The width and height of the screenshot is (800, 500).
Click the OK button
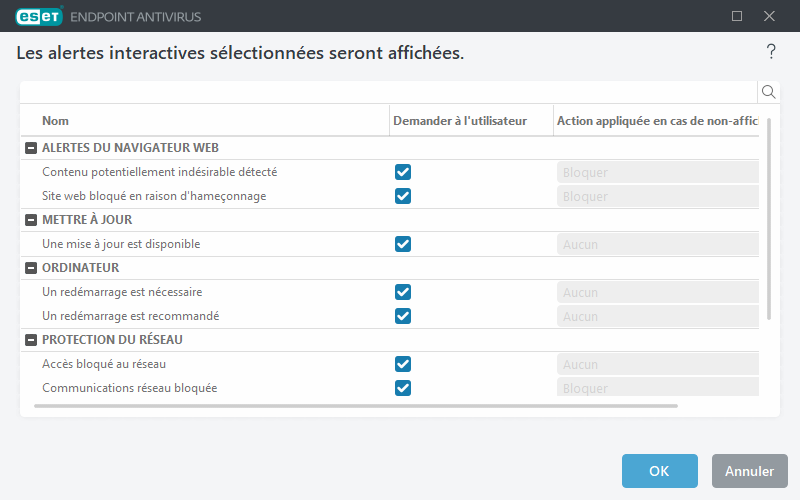pyautogui.click(x=659, y=471)
